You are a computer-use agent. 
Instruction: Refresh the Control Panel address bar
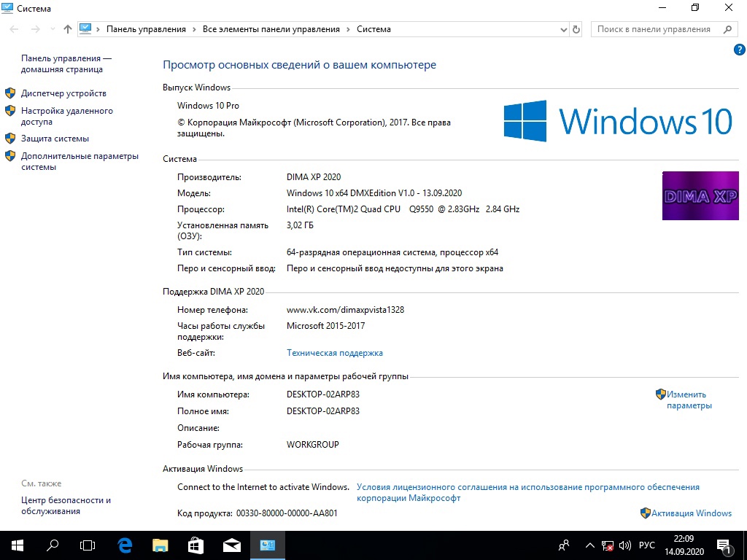[576, 29]
